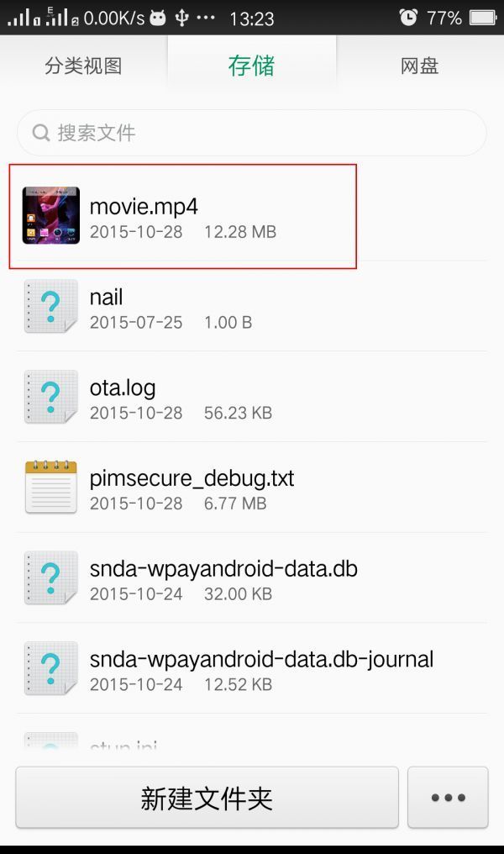Tap the alarm clock status icon

click(408, 18)
